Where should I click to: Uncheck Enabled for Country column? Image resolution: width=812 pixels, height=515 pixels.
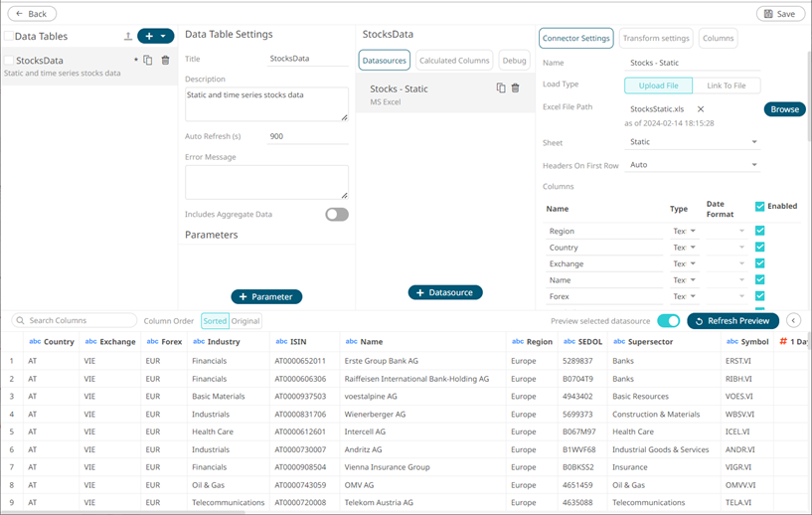759,248
